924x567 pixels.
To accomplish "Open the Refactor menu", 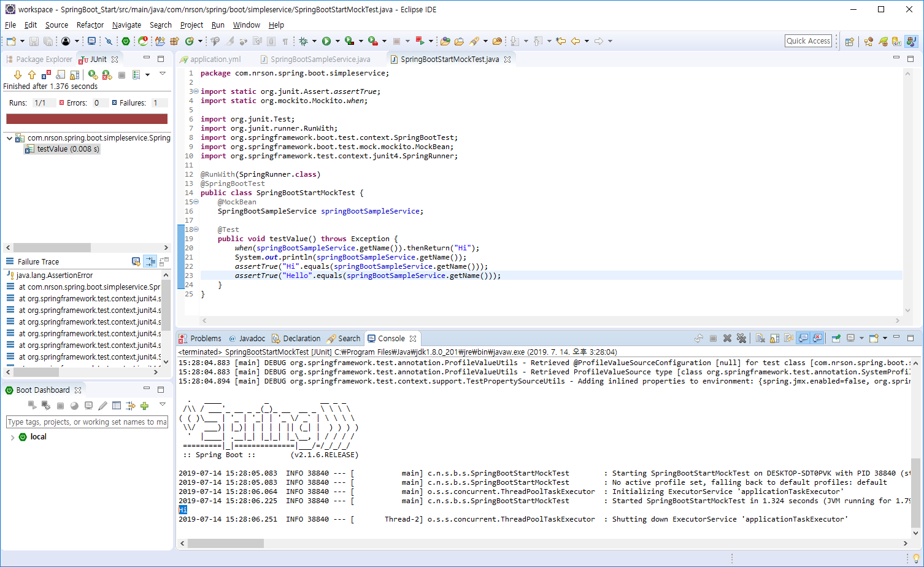I will [90, 25].
